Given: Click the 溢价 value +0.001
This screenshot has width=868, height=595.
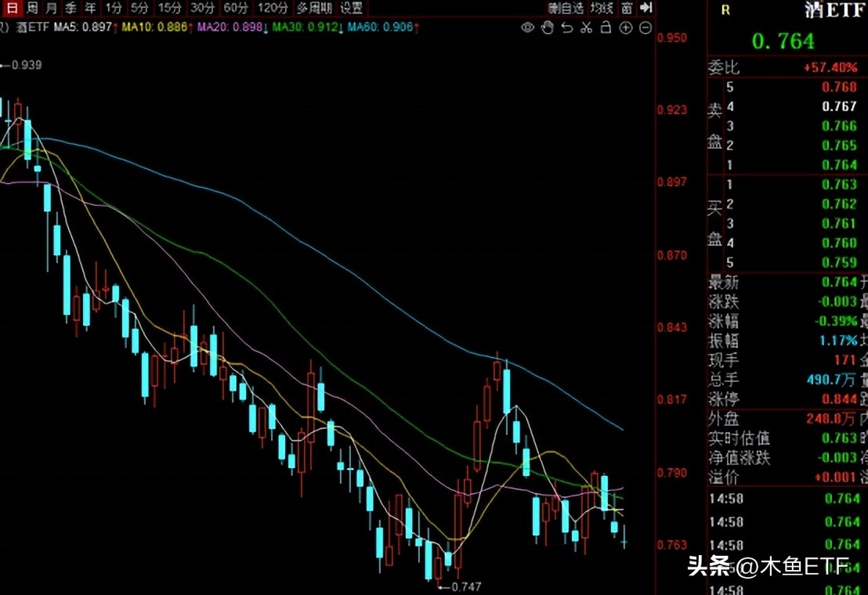Looking at the screenshot, I should click(836, 477).
